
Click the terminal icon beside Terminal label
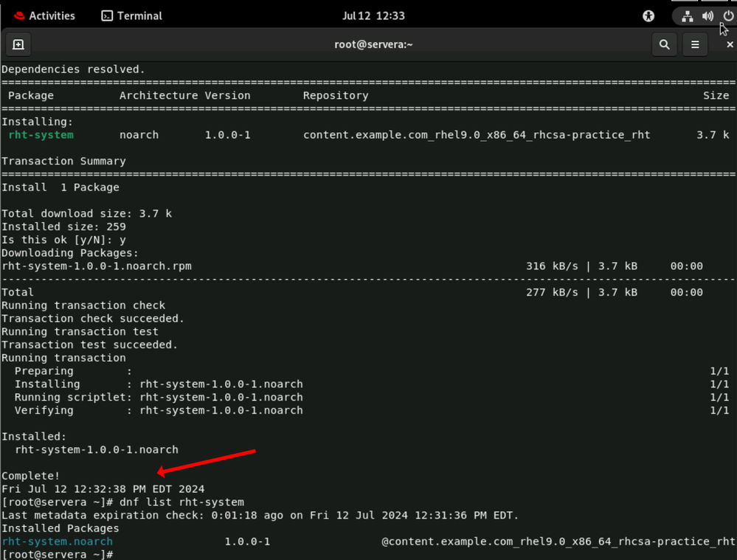107,16
